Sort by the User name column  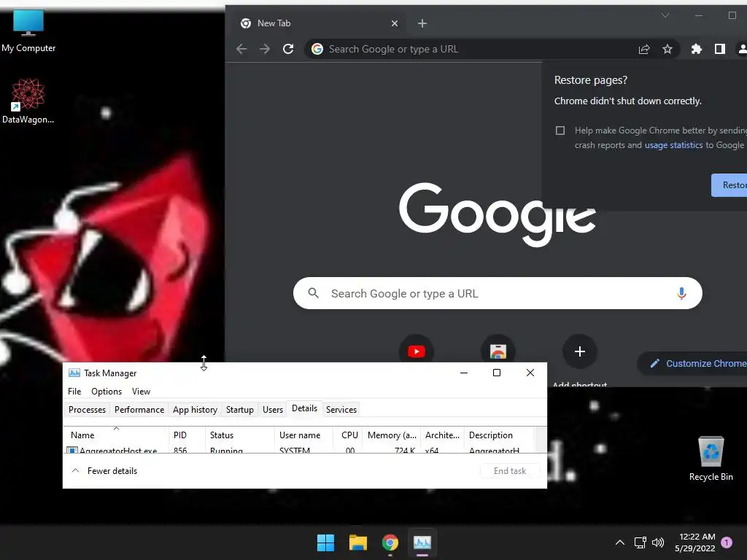point(303,435)
